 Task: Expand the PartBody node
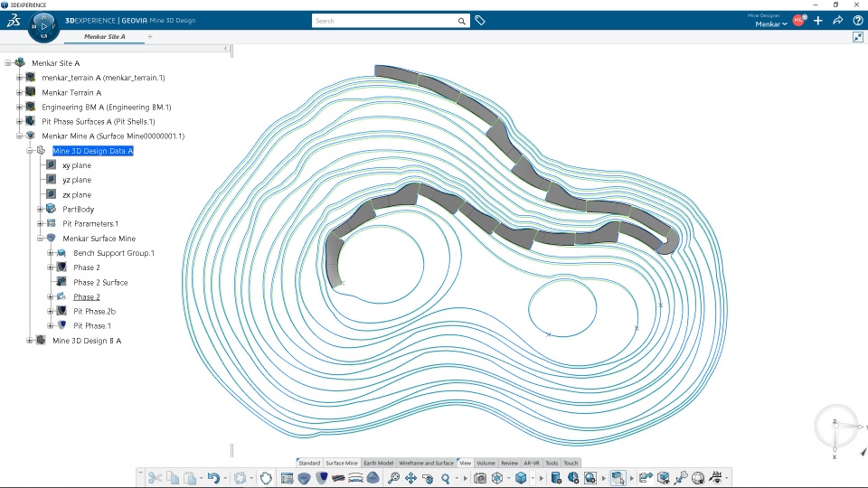[x=40, y=209]
